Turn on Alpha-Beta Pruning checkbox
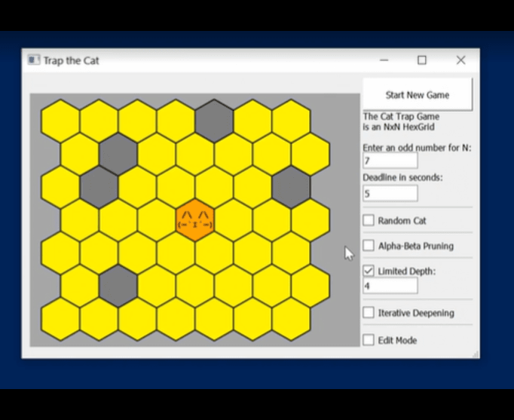514x420 pixels. click(x=369, y=246)
